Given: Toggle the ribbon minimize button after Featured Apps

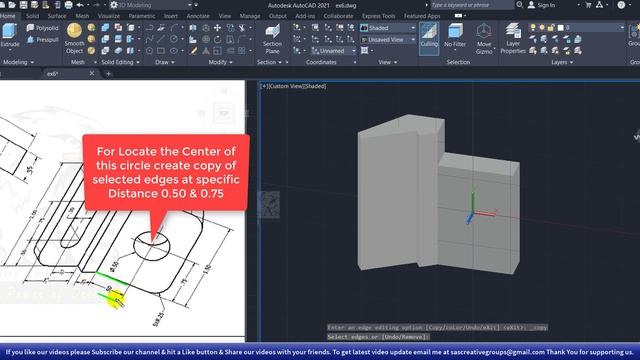Looking at the screenshot, I should [458, 16].
